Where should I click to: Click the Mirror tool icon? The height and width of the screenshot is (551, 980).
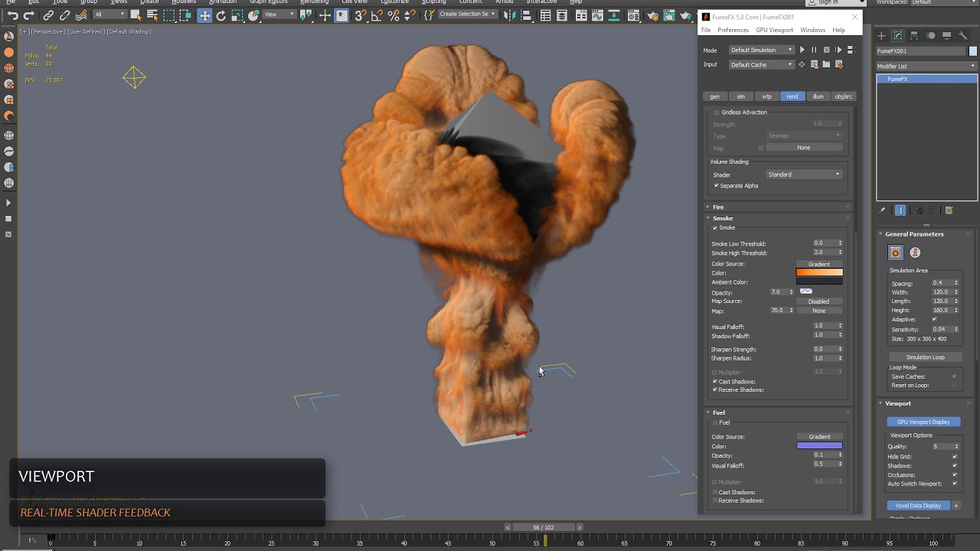point(508,15)
